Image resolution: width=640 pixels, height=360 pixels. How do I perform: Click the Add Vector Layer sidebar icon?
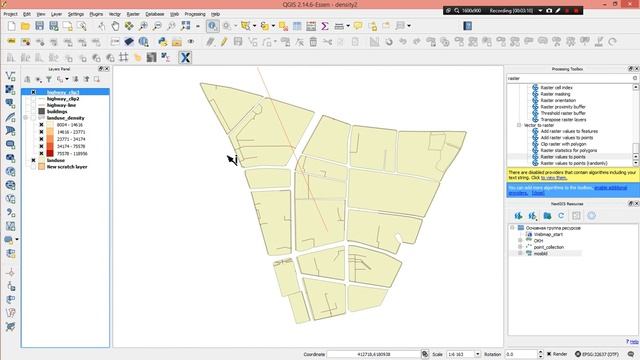coord(11,76)
